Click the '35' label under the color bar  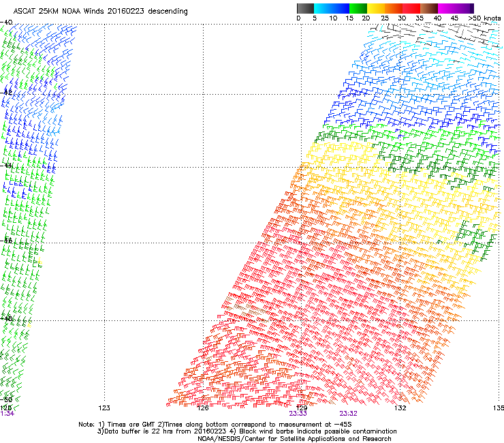pyautogui.click(x=420, y=18)
